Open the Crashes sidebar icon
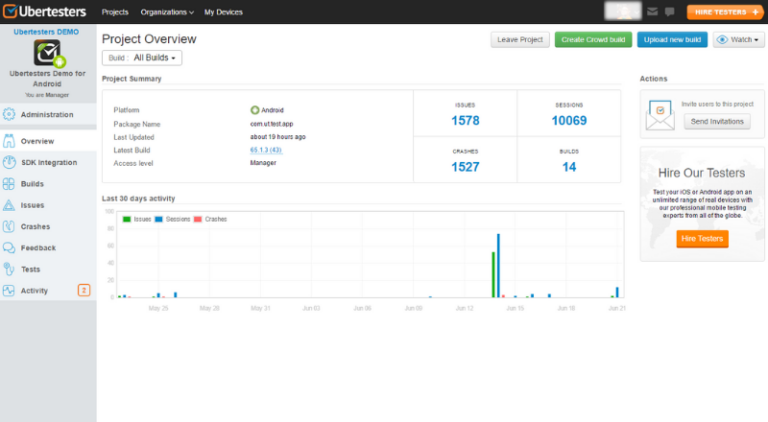 tap(10, 226)
